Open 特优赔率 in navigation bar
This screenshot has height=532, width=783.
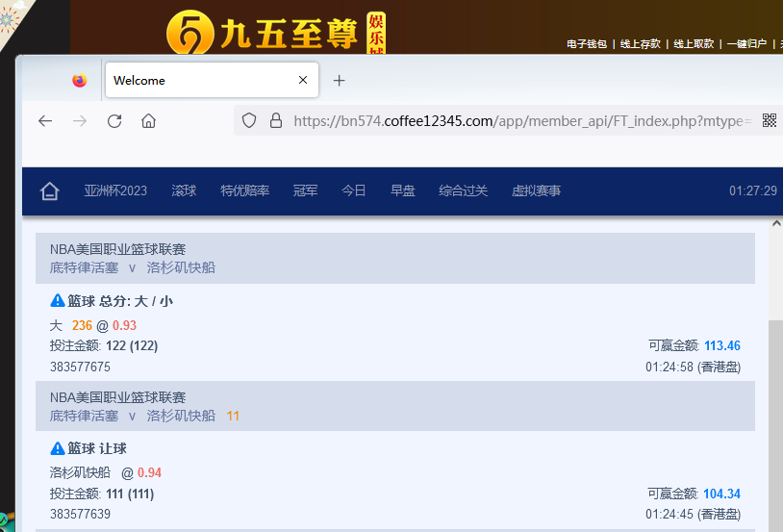(244, 191)
